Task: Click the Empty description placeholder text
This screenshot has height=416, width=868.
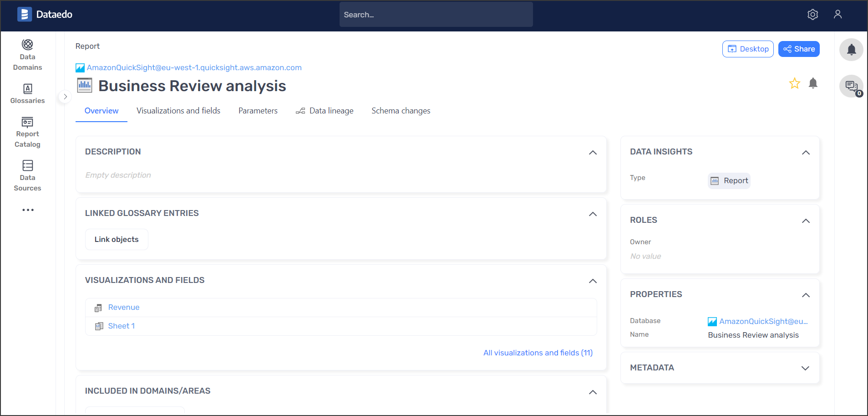Action: pyautogui.click(x=118, y=175)
